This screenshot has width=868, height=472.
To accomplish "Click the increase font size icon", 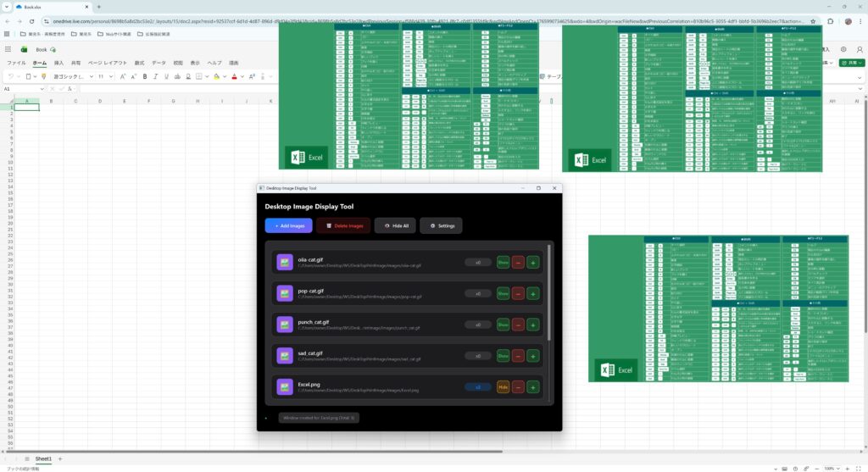I will (122, 76).
